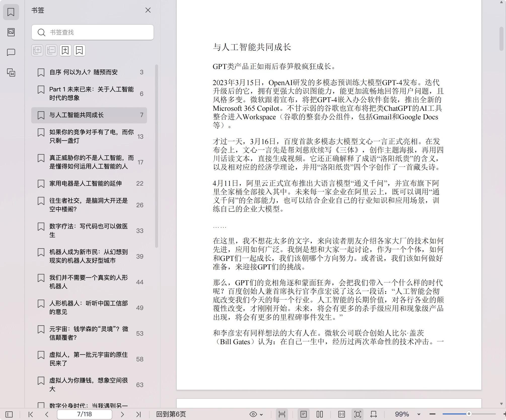Go to the first page
506x420 pixels.
(31, 414)
